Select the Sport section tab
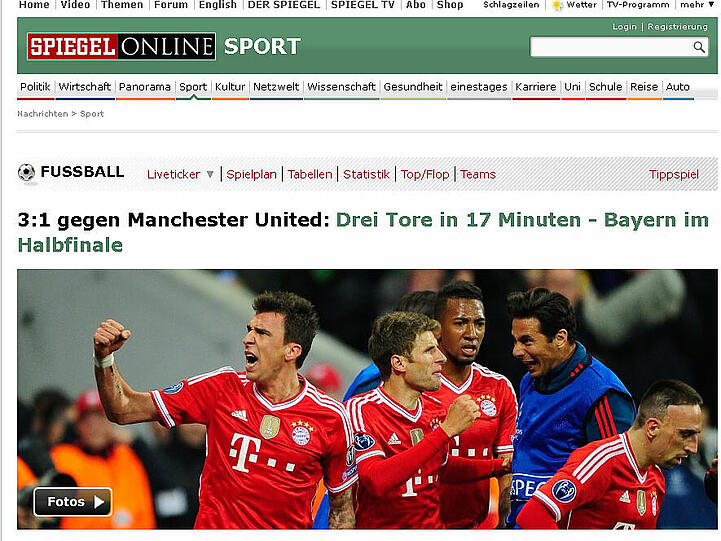The image size is (721, 541). coord(193,87)
